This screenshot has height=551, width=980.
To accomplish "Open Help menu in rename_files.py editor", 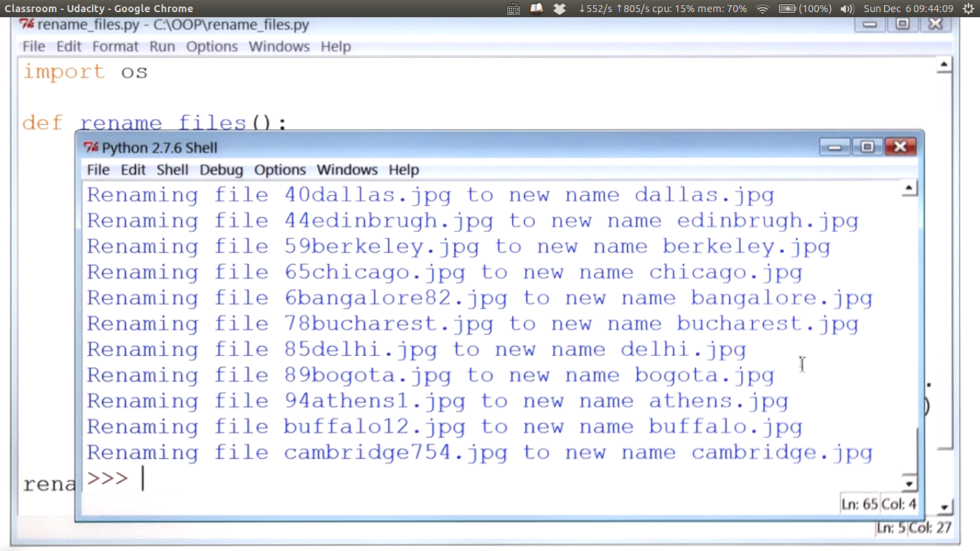I will [x=336, y=47].
